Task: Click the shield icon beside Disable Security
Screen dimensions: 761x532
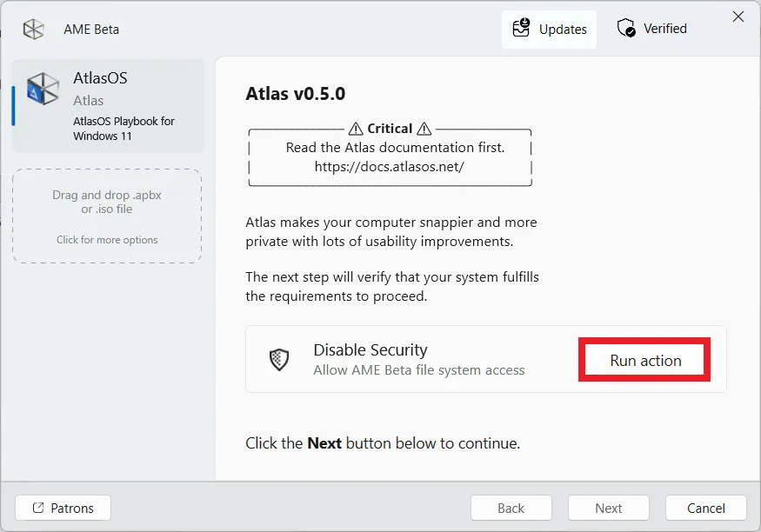Action: pos(279,359)
